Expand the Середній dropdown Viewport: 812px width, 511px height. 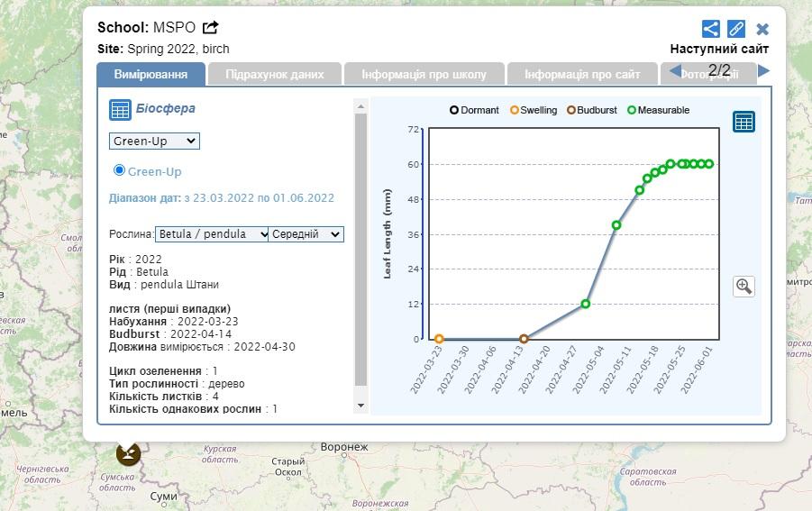click(x=306, y=234)
